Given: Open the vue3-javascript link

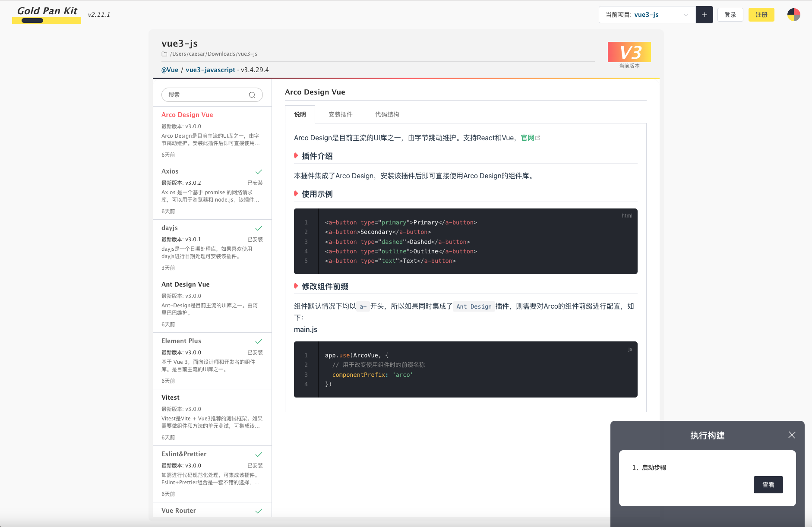Looking at the screenshot, I should pyautogui.click(x=210, y=70).
